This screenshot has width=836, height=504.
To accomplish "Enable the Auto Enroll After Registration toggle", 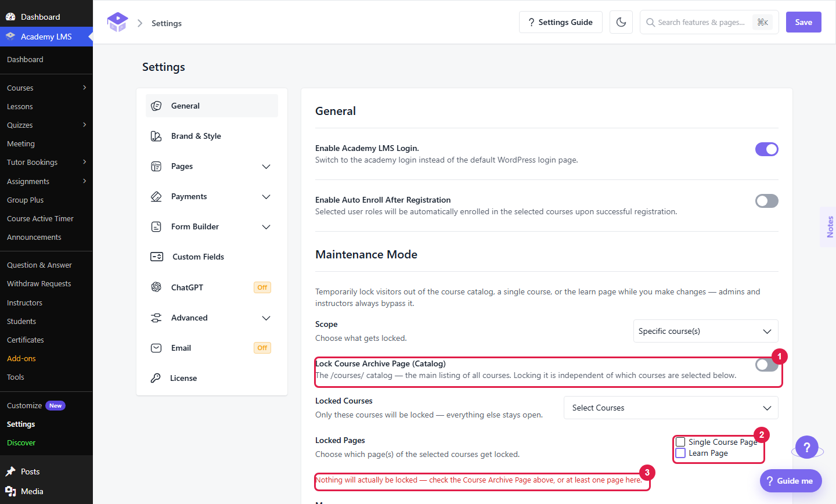I will [x=766, y=201].
